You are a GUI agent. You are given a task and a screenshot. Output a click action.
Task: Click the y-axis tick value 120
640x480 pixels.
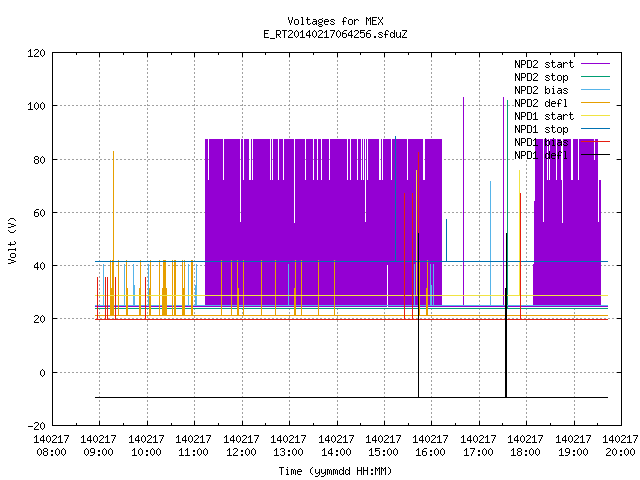(x=36, y=53)
